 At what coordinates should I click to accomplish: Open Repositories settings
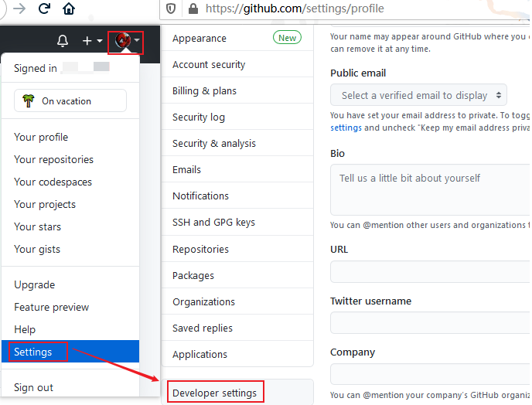pyautogui.click(x=237, y=249)
